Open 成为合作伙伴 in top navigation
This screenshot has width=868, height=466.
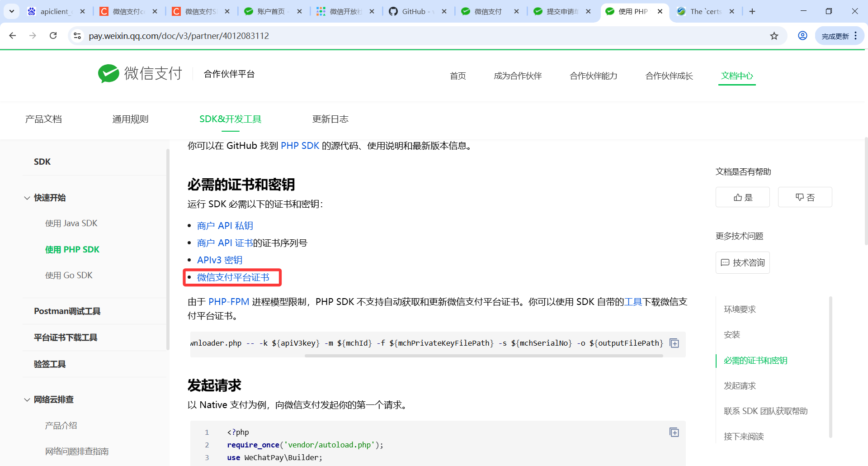518,76
